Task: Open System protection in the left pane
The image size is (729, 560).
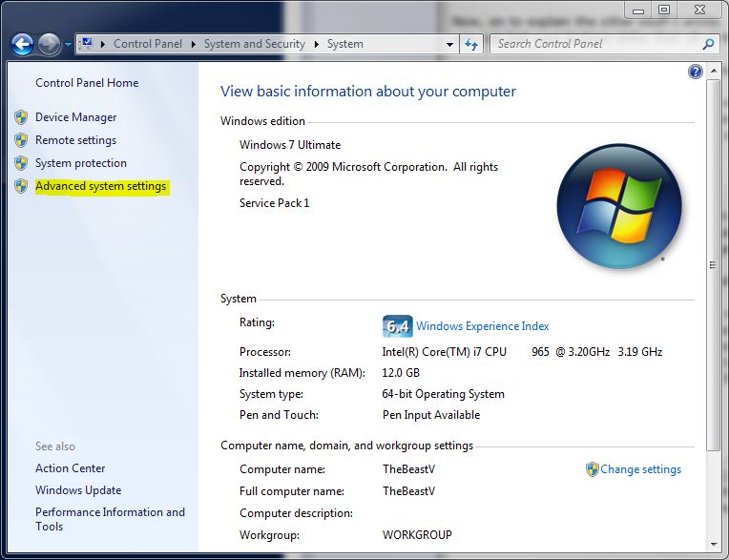Action: pyautogui.click(x=80, y=163)
